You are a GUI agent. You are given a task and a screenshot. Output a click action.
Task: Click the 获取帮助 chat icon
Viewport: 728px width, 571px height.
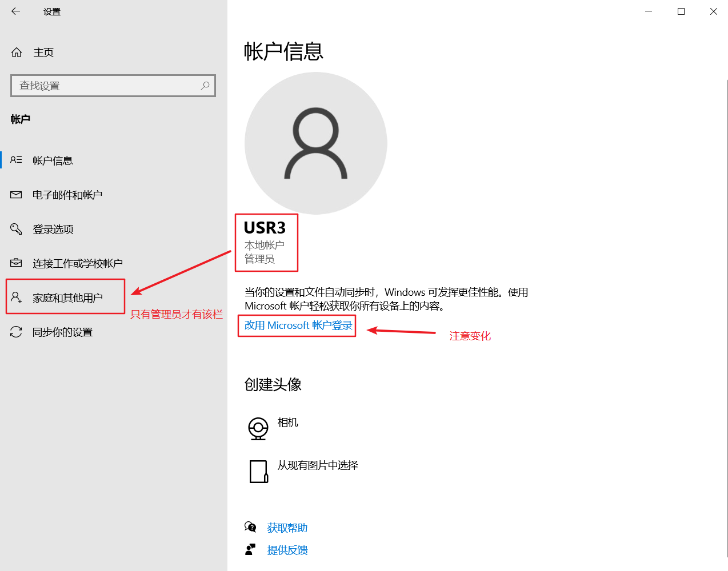[x=250, y=526]
